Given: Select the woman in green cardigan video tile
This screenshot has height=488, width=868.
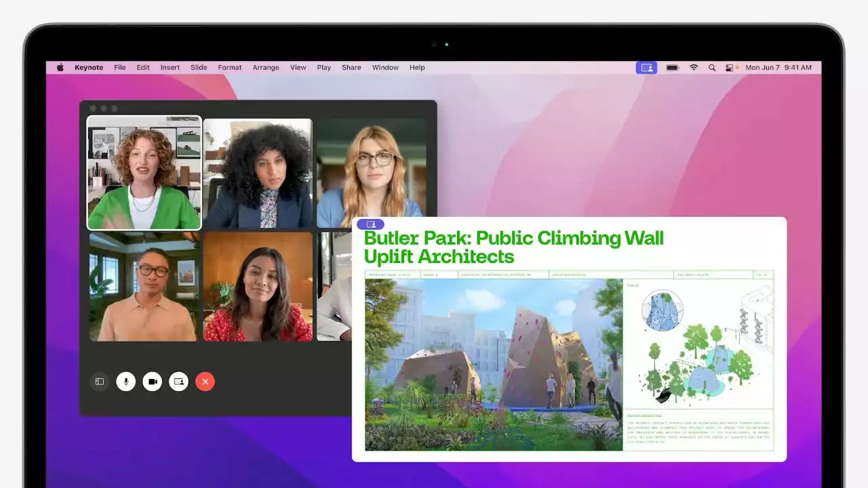Looking at the screenshot, I should pos(144,173).
